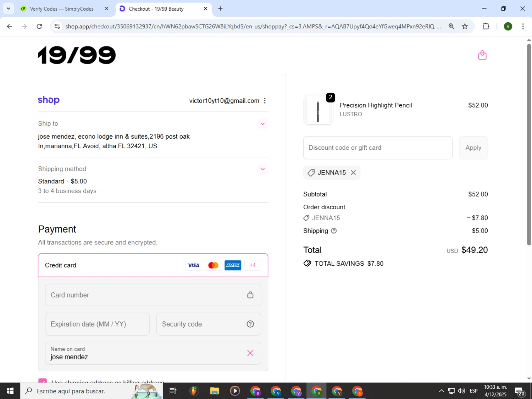Click the TOTAL SAVINGS $7.80 text
Viewport: 532px width, 399px height.
click(349, 264)
